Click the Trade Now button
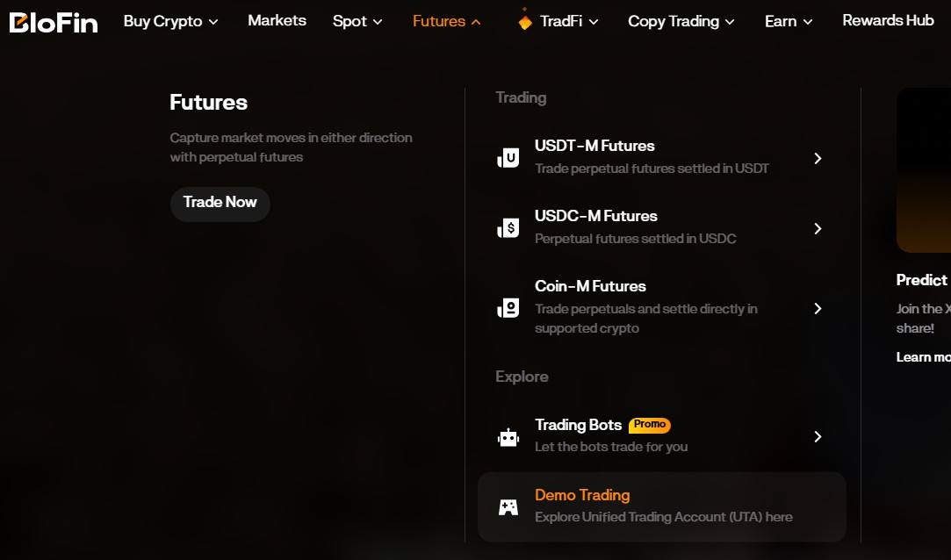Screen dimensions: 951x560 pos(220,204)
